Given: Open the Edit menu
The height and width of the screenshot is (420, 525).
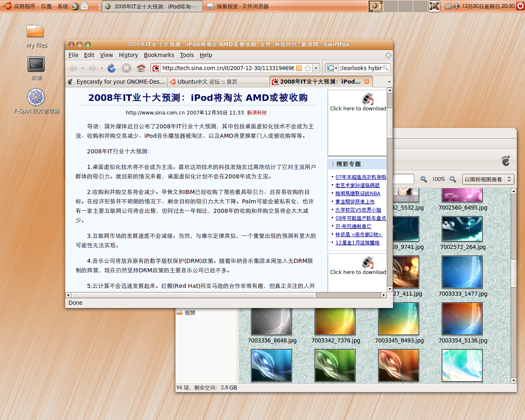Looking at the screenshot, I should click(x=89, y=55).
